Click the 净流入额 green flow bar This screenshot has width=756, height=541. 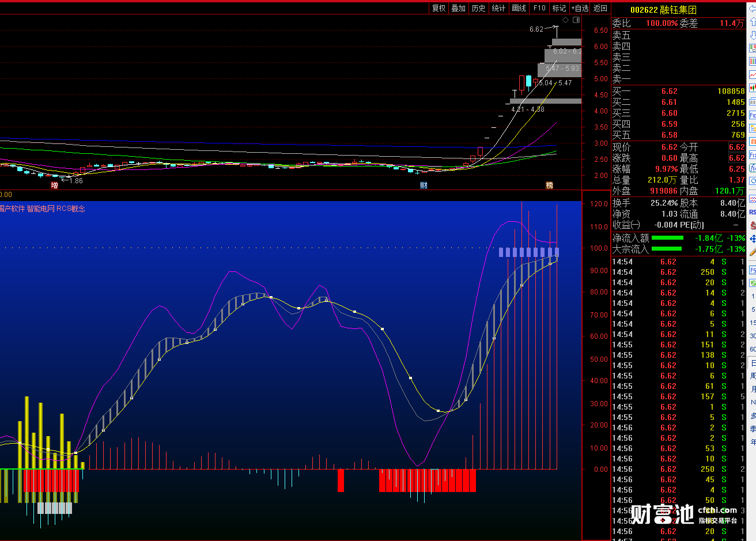667,238
